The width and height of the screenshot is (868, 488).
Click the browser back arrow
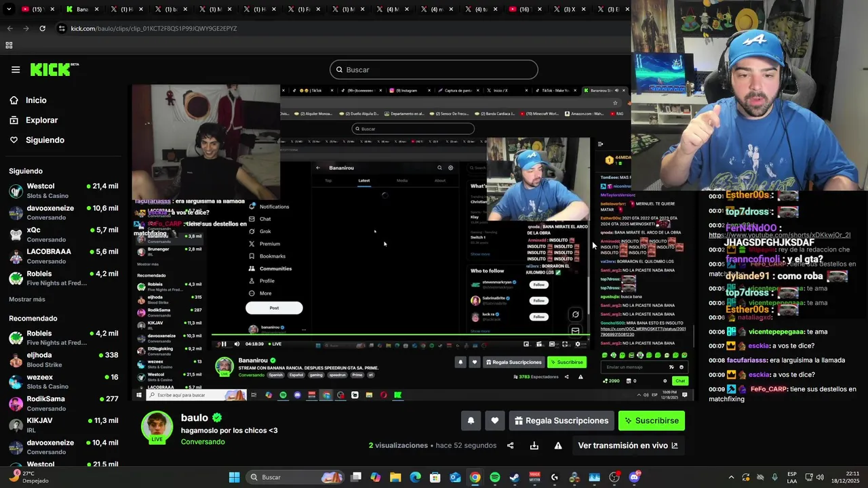[9, 28]
